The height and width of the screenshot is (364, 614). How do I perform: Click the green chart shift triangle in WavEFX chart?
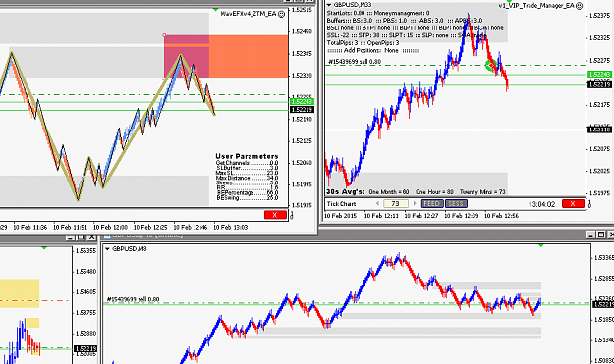[x=216, y=9]
